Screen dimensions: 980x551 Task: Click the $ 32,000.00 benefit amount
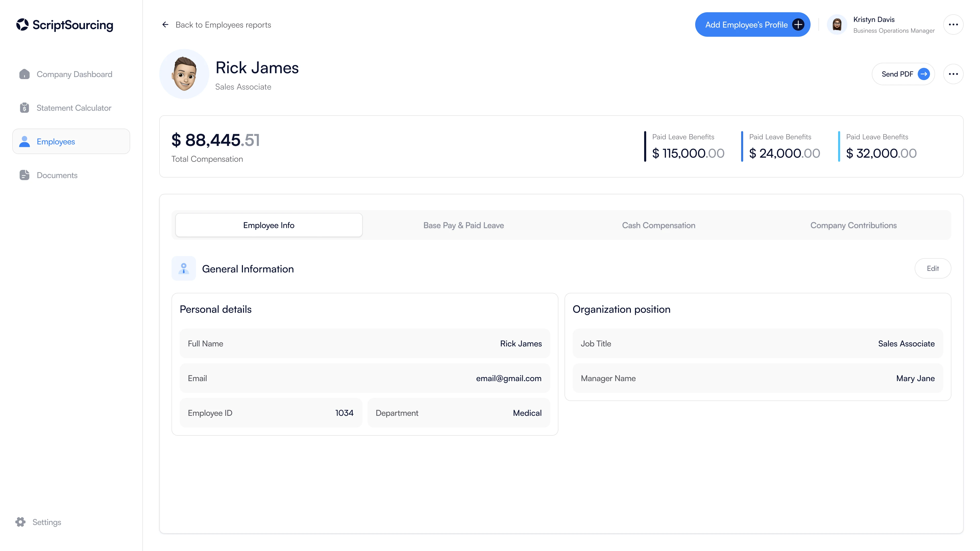point(881,153)
